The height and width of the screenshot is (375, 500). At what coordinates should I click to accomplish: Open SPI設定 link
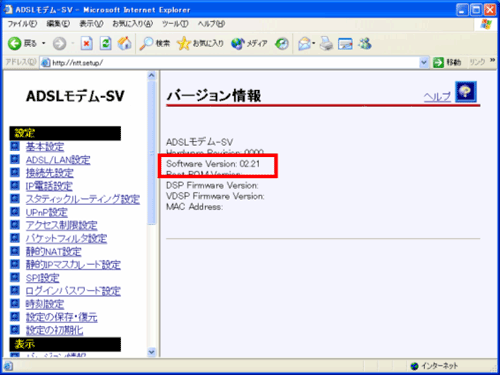42,278
